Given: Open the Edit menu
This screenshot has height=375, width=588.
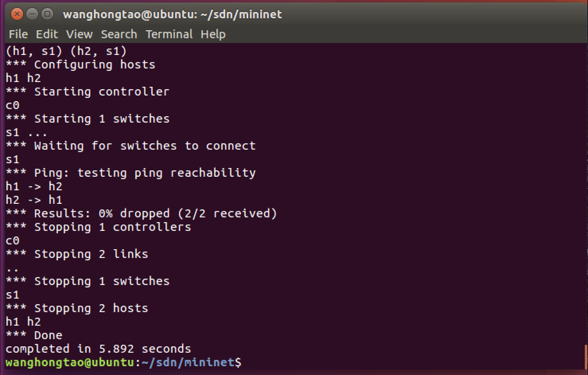Looking at the screenshot, I should pyautogui.click(x=47, y=34).
